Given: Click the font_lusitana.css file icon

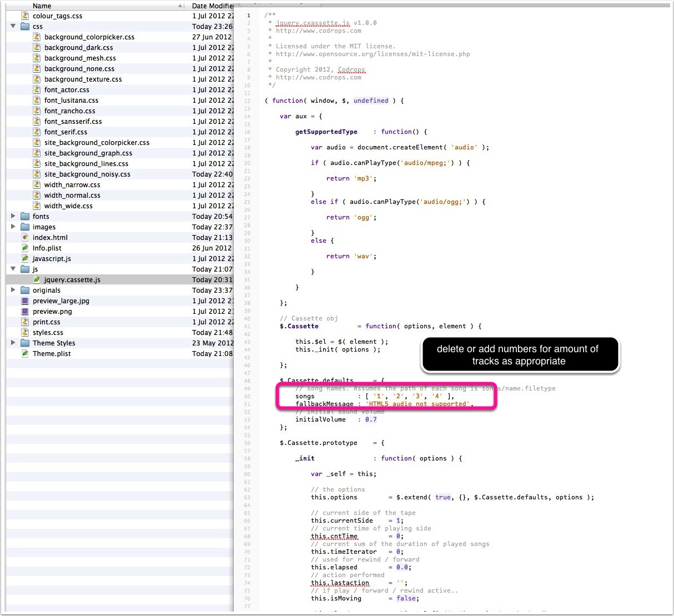Looking at the screenshot, I should 37,101.
